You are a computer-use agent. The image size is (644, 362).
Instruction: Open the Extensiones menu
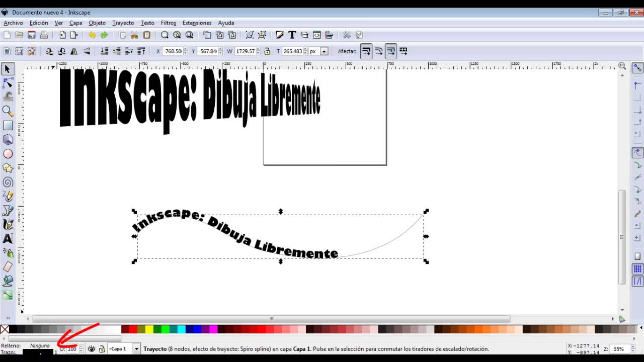(x=197, y=23)
